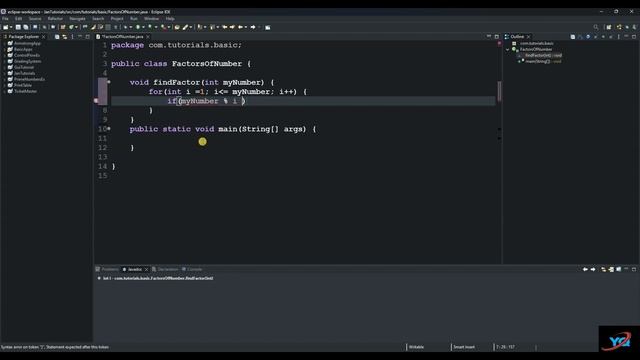Screen dimensions: 640x360
Task: Minimize the Package Explorer view
Action: click(x=80, y=37)
